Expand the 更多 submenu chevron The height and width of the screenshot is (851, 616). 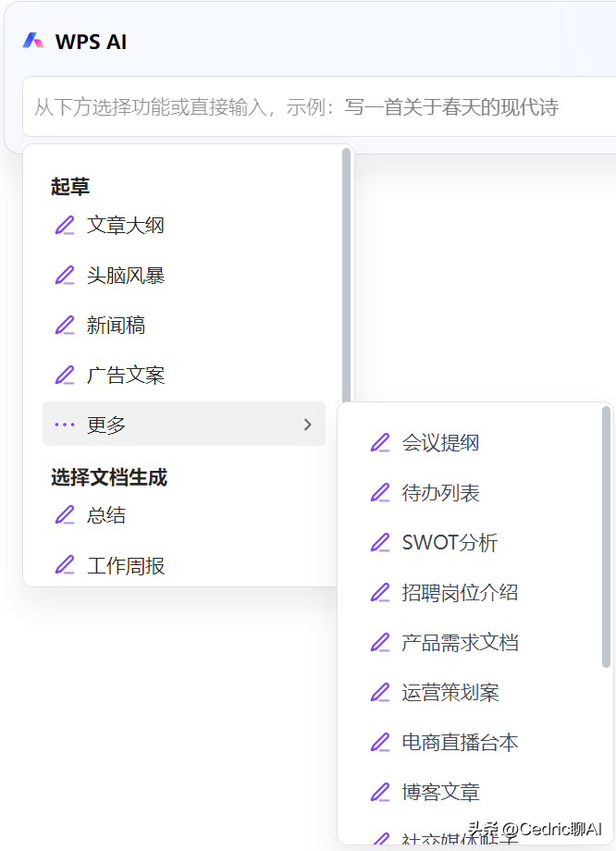[x=308, y=425]
